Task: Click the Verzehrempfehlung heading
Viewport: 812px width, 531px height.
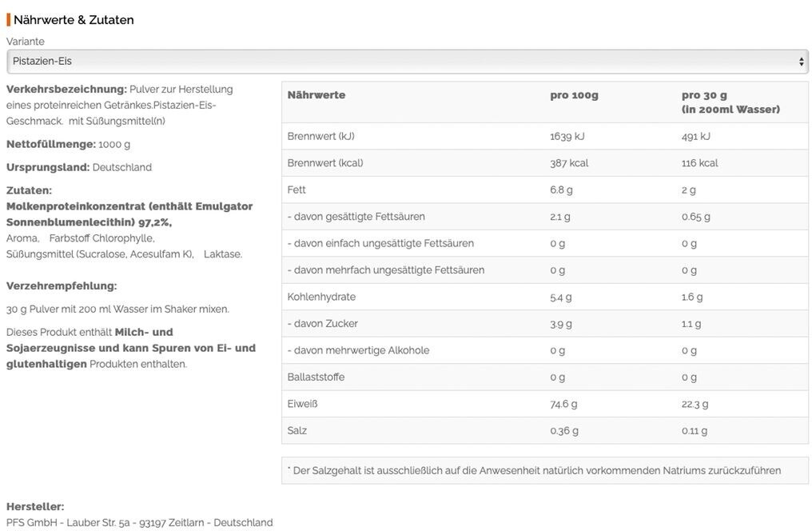Action: [62, 285]
